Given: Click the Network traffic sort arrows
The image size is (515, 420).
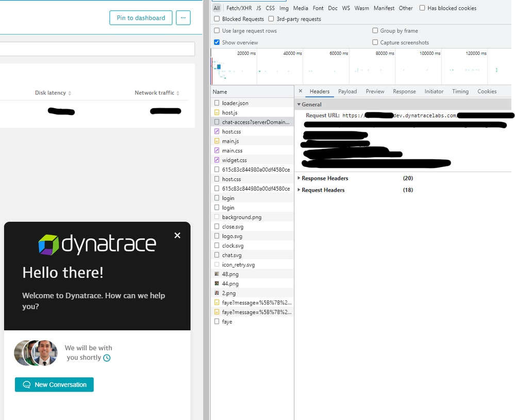Looking at the screenshot, I should 178,93.
